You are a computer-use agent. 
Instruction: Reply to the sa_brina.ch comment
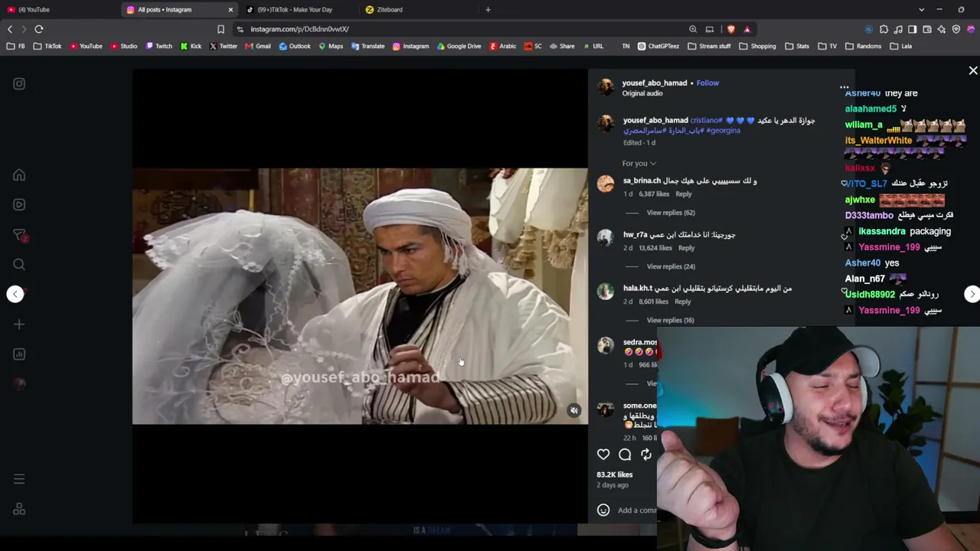pos(684,194)
